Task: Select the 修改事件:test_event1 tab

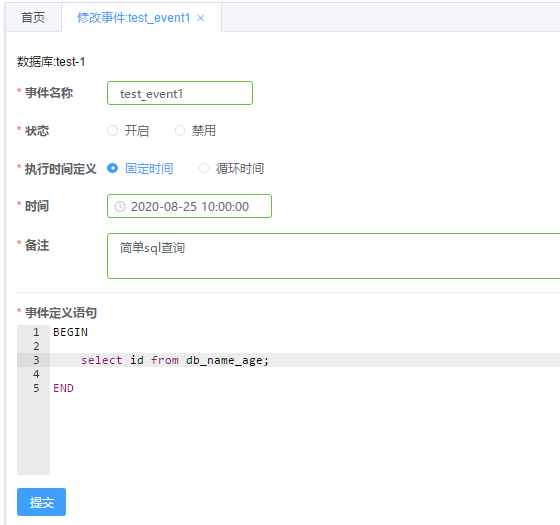Action: 134,18
